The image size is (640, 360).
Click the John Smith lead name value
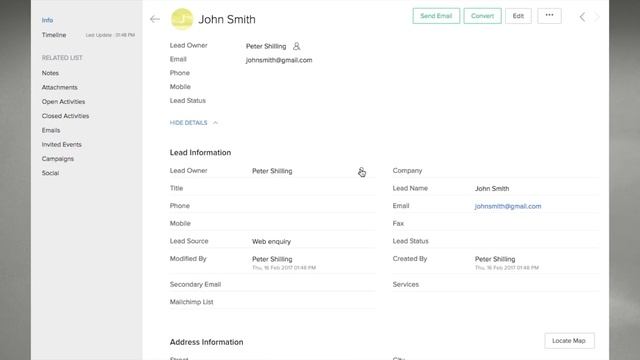click(492, 189)
